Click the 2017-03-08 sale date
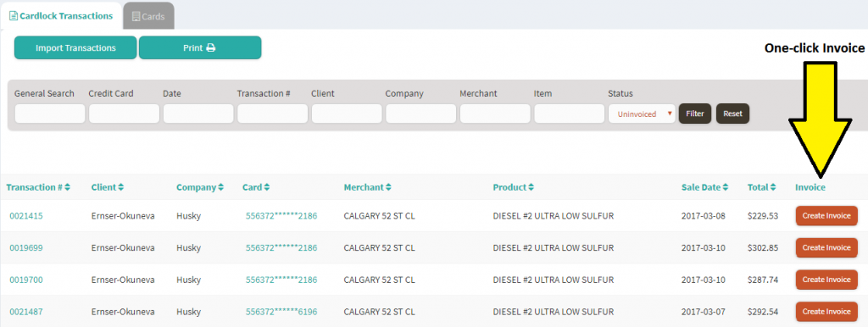 (703, 216)
